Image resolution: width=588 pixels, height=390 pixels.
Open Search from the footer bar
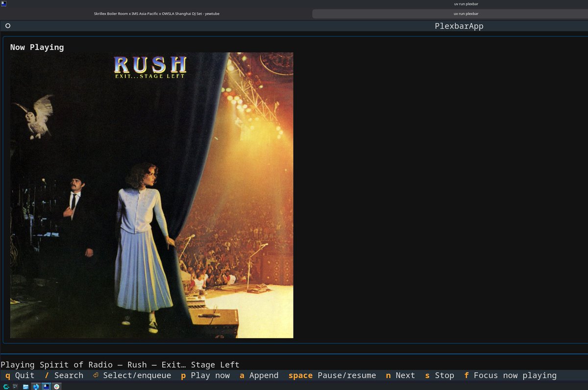tap(64, 375)
